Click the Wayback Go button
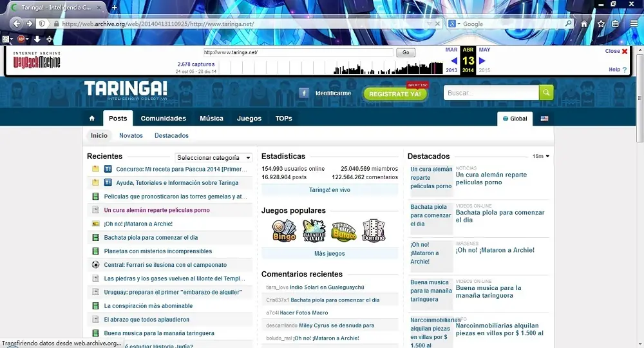This screenshot has width=644, height=348. [x=406, y=53]
